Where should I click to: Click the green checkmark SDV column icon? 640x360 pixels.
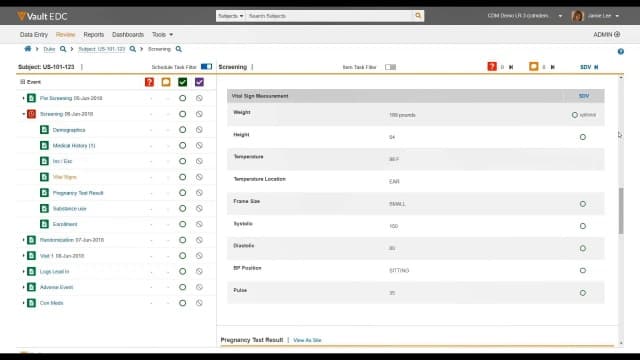[x=182, y=82]
